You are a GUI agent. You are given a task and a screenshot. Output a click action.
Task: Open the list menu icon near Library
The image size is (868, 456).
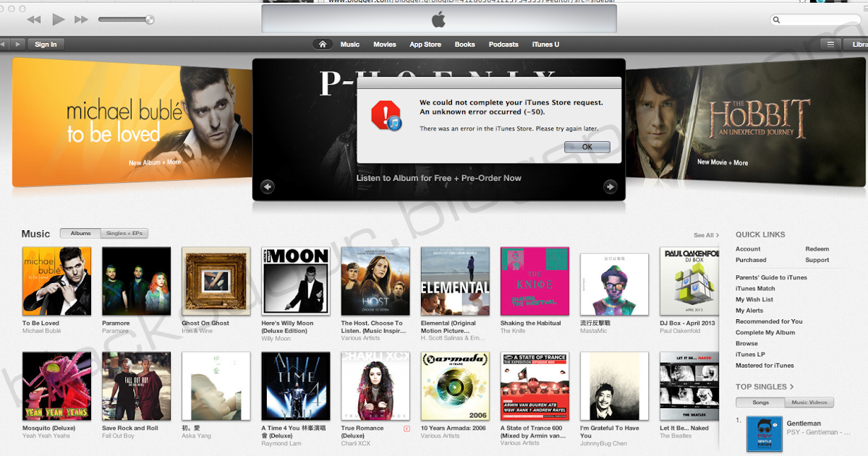click(830, 44)
